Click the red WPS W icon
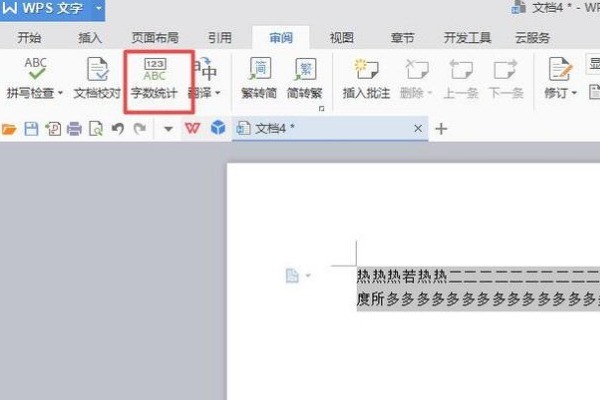 [x=192, y=128]
